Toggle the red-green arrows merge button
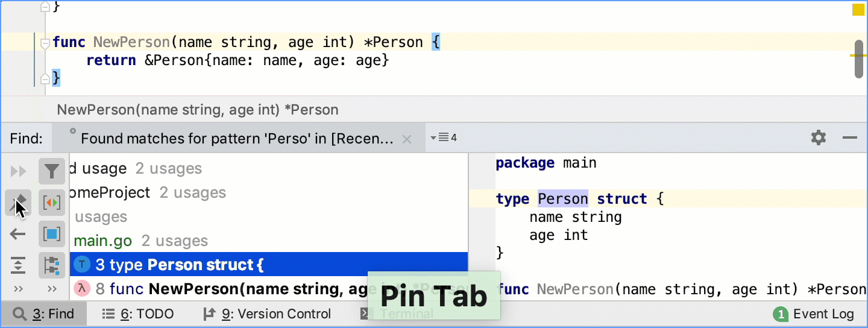The width and height of the screenshot is (868, 328). point(52,203)
